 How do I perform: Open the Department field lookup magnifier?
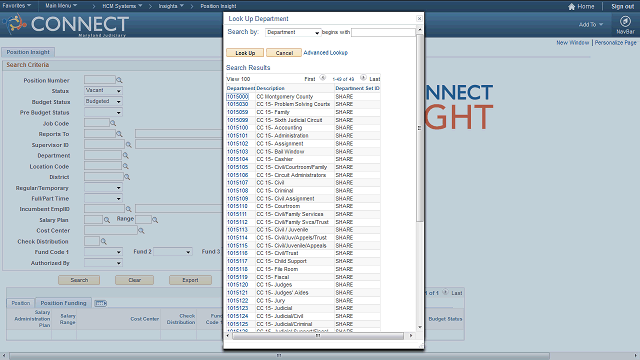point(126,156)
